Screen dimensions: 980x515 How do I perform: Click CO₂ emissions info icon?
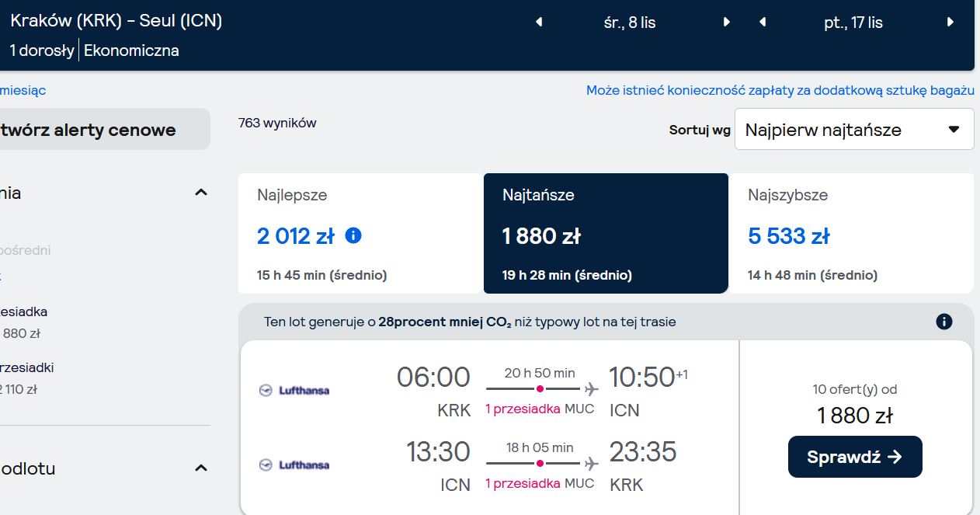point(944,322)
